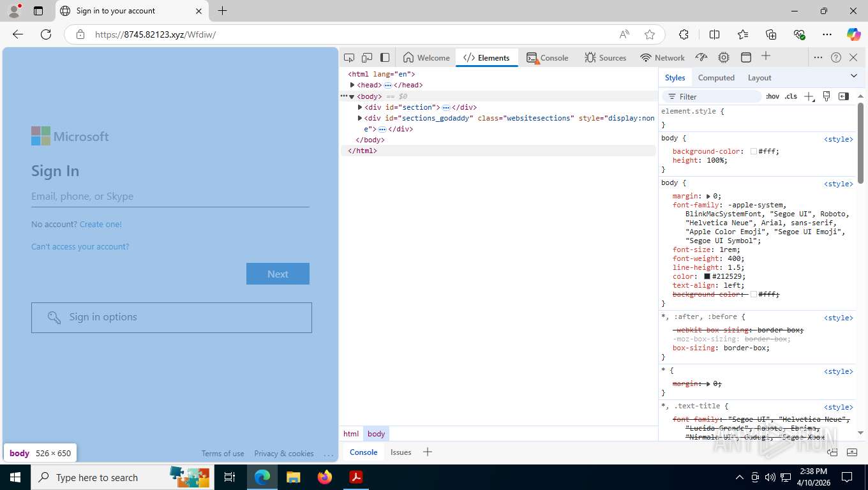This screenshot has width=868, height=490.
Task: Select the Styles pane tab
Action: (x=675, y=78)
